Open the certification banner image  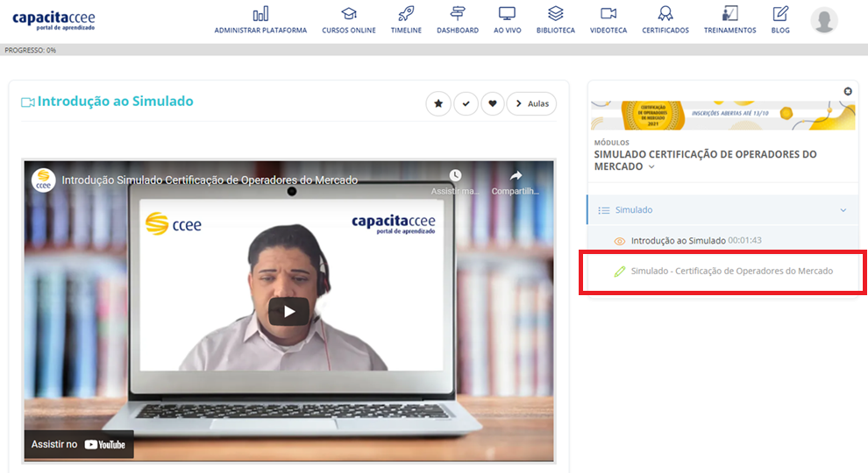723,115
